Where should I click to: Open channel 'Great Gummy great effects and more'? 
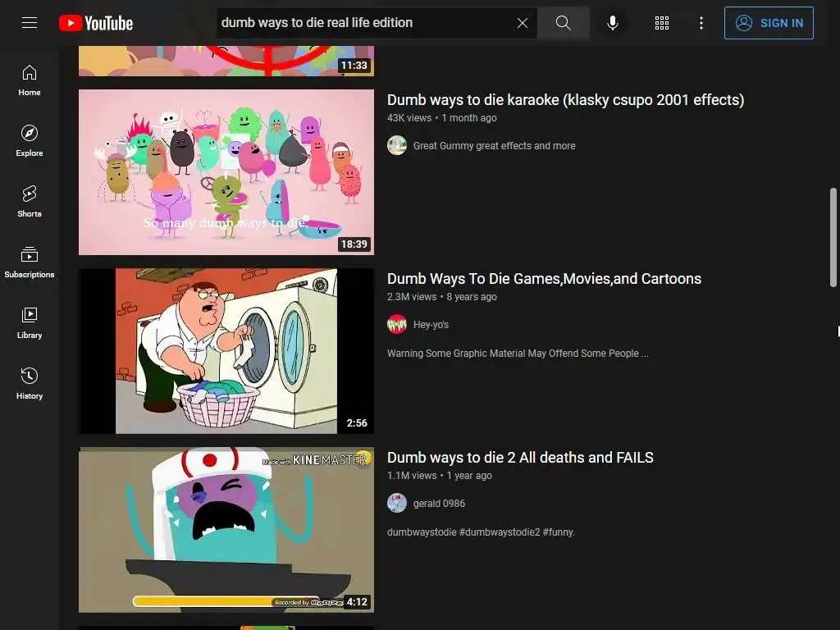pos(494,146)
